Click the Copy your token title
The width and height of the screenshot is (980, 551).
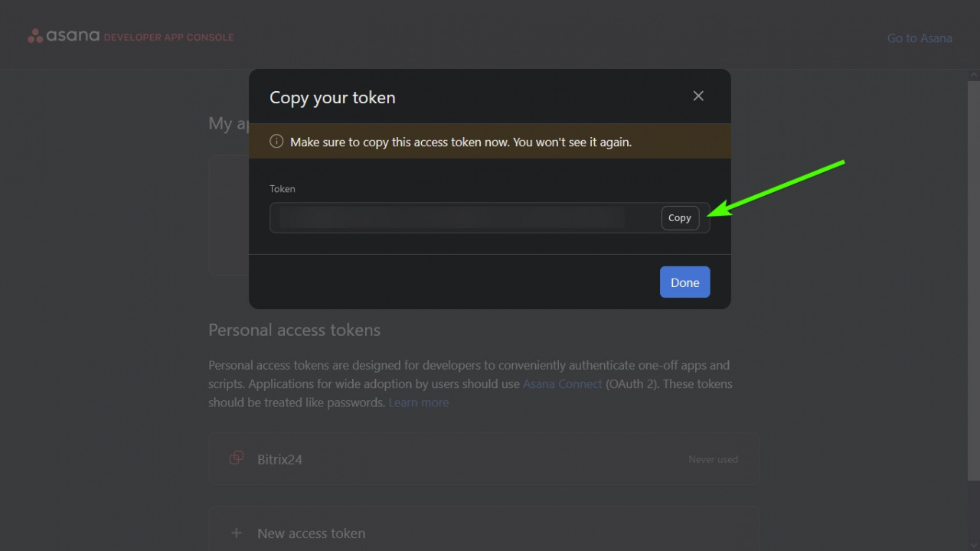[332, 98]
